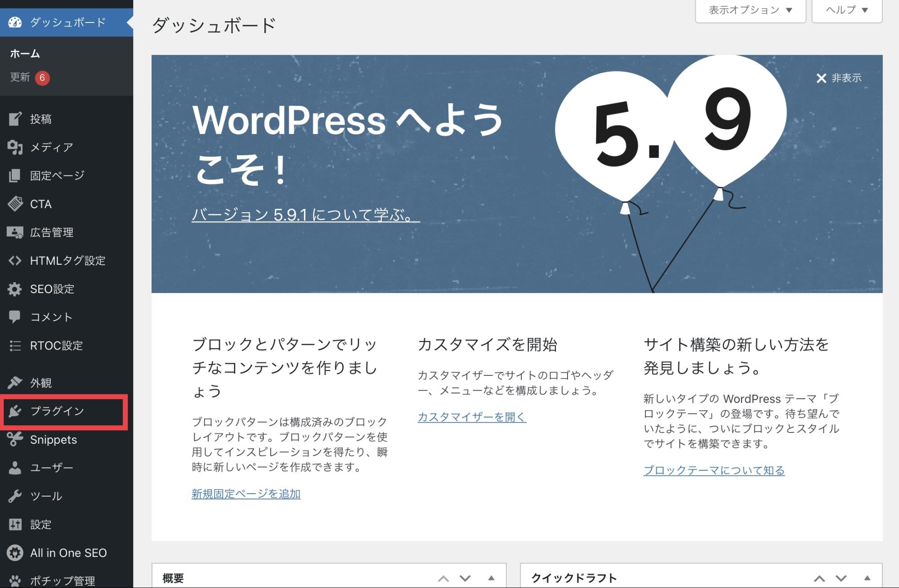Move 概要 widget down with arrow
Screen dimensions: 899x588
coord(465,578)
